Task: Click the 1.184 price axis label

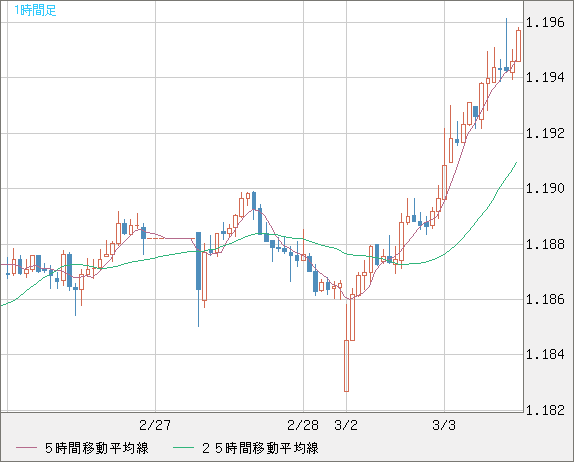Action: [545, 354]
